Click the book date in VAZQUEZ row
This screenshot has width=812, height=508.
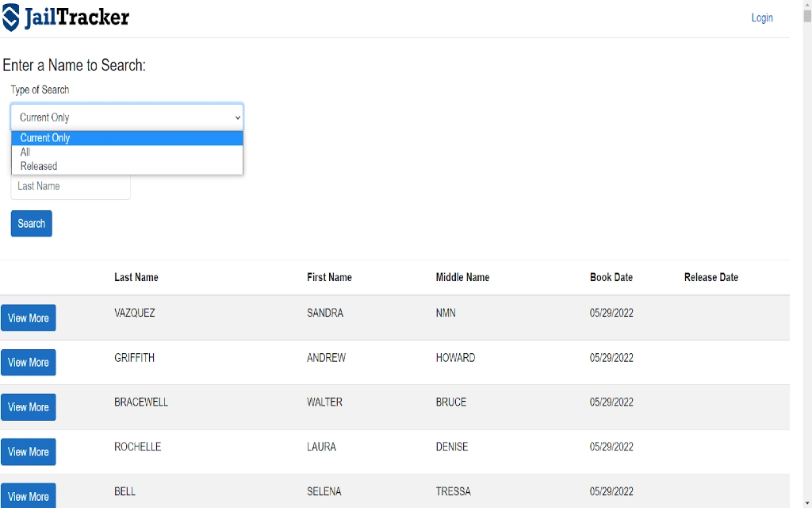point(611,313)
